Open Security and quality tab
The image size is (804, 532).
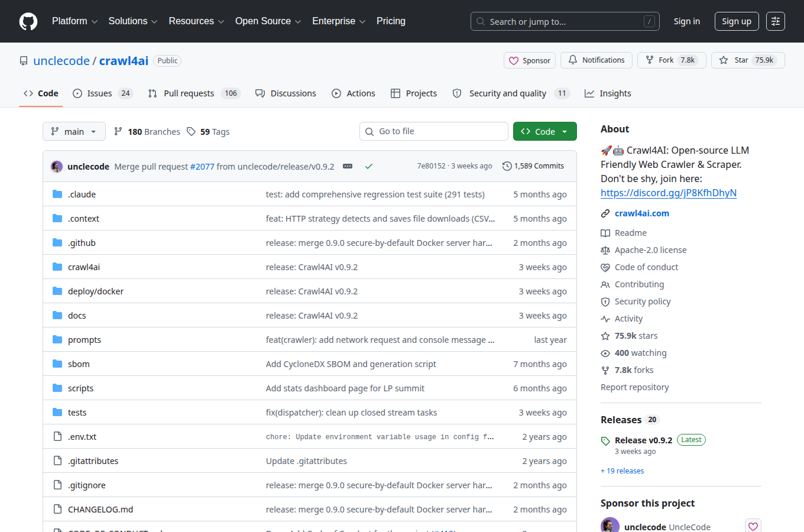[511, 93]
